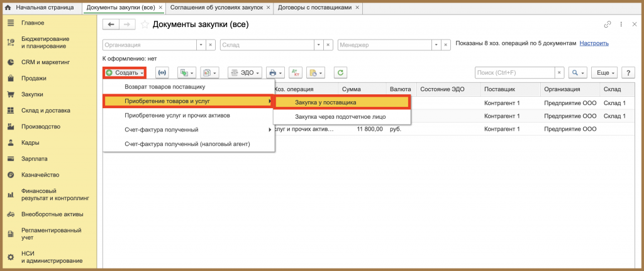Click into the Поиск (Ctrl+F) field
Screen dimensions: 644x271
tap(515, 73)
